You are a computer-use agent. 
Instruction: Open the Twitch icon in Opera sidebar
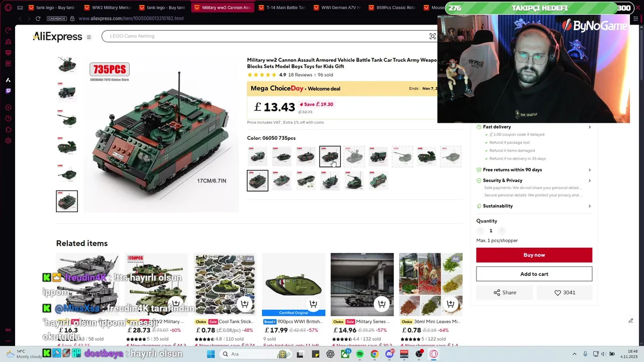pos(8,91)
